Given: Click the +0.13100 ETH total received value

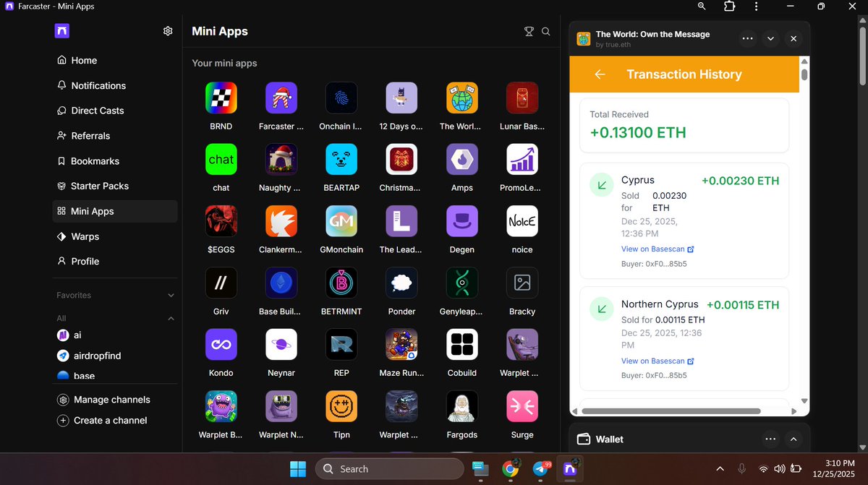Looking at the screenshot, I should tap(638, 132).
